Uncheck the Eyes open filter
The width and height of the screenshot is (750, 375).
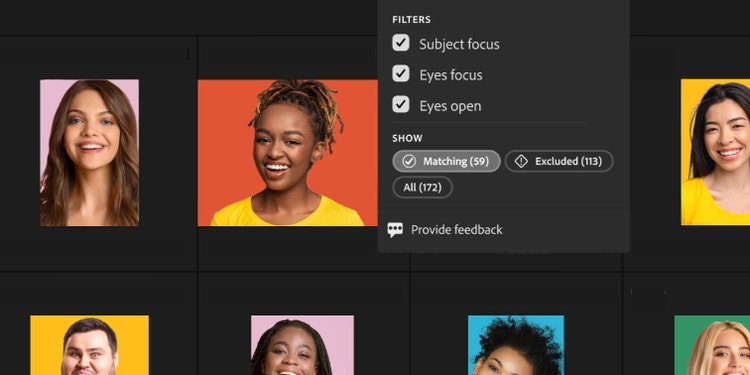[x=401, y=104]
